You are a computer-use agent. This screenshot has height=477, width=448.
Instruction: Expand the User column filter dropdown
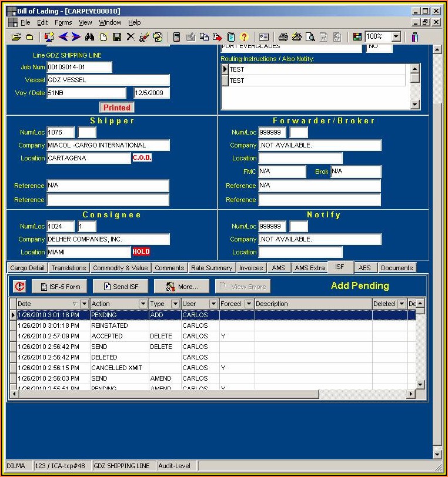(x=213, y=304)
